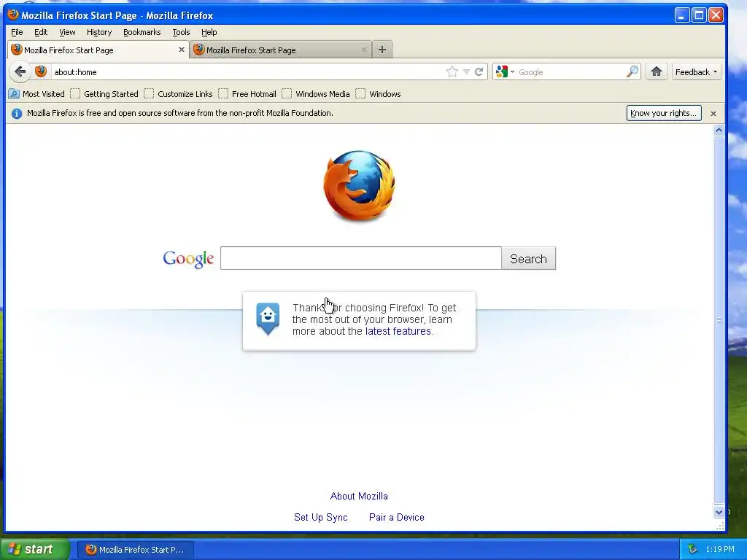Open the View menu

click(67, 32)
